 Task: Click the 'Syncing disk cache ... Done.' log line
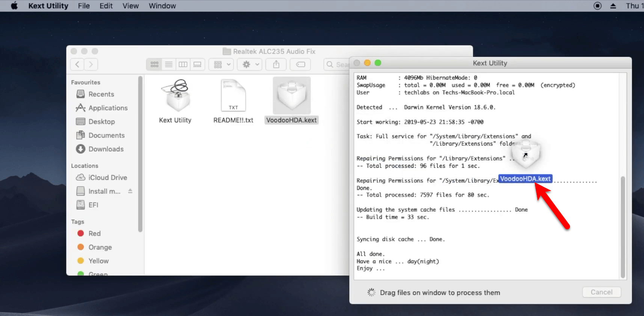point(401,239)
